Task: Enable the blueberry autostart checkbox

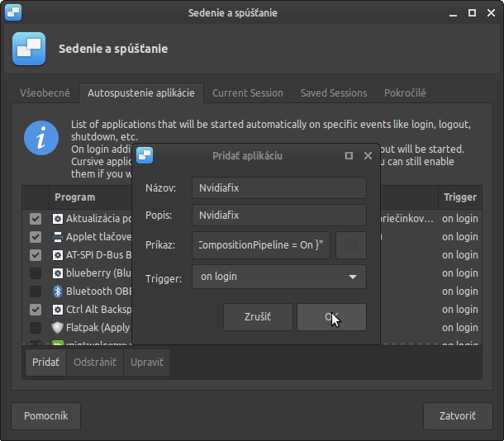Action: (x=36, y=273)
